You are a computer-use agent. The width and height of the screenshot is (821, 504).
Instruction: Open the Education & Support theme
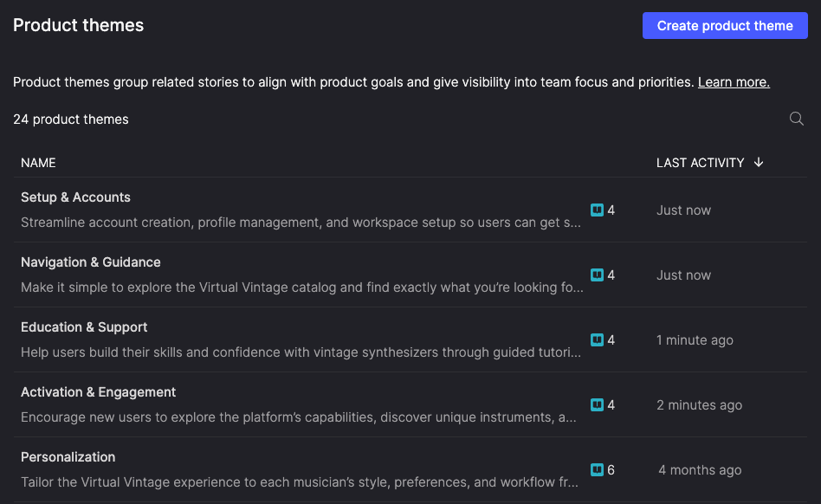(84, 327)
